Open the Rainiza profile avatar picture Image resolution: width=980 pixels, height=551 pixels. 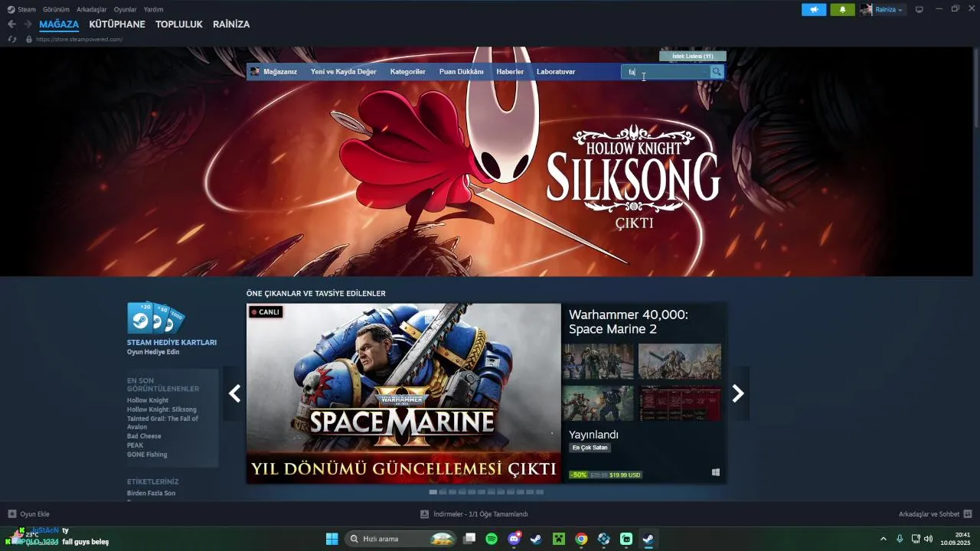[866, 9]
